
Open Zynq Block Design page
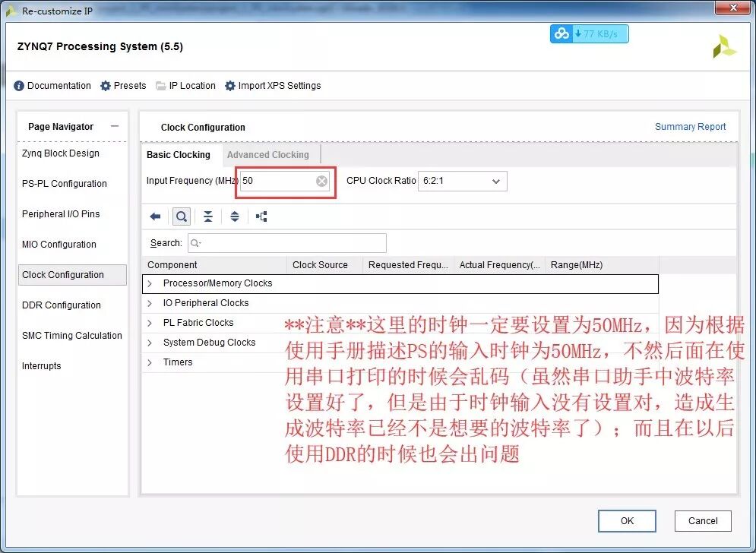pyautogui.click(x=61, y=153)
